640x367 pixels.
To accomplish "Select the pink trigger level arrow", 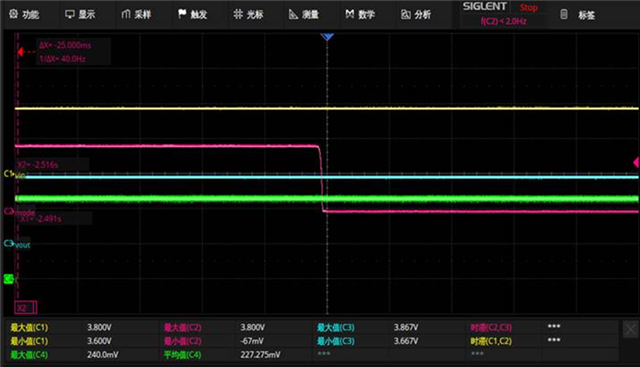I will coord(636,162).
